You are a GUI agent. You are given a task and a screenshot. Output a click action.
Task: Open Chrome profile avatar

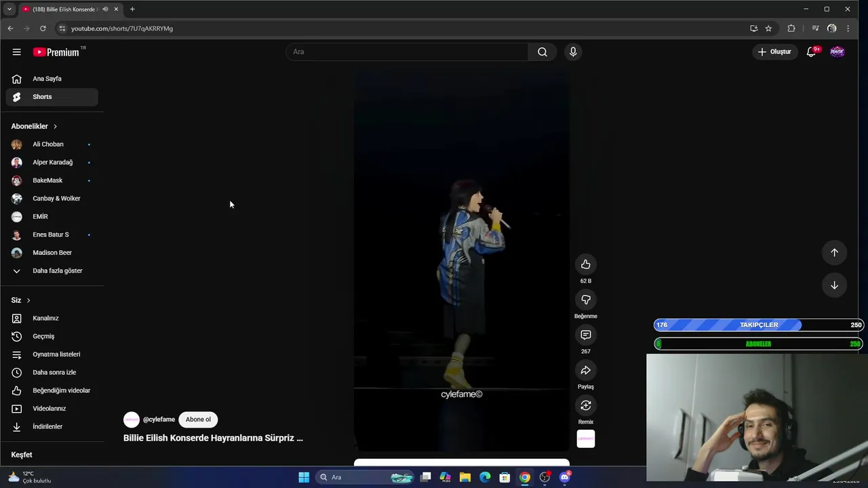pyautogui.click(x=832, y=28)
